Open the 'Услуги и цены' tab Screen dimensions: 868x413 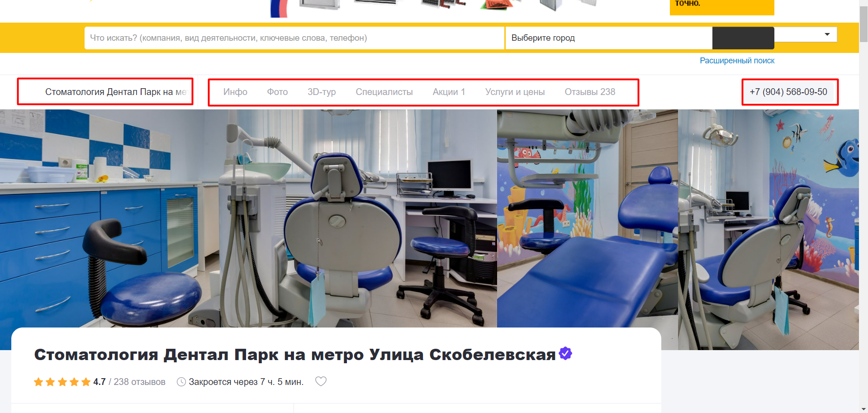[515, 92]
